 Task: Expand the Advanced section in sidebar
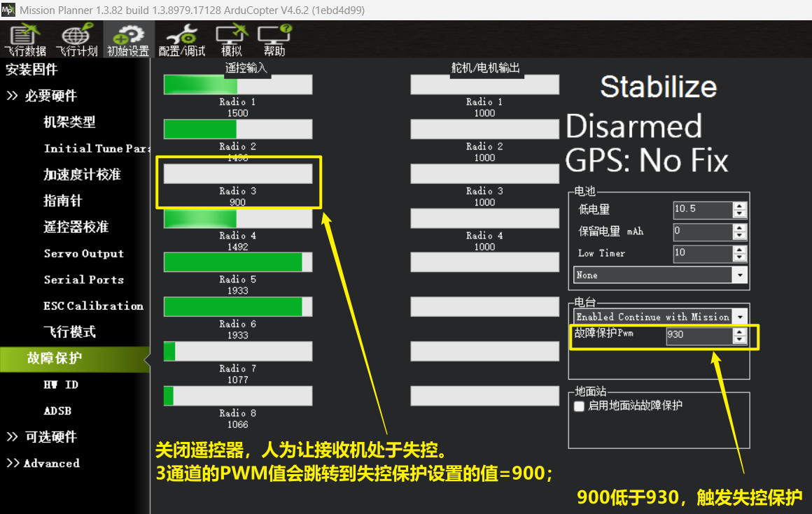pyautogui.click(x=43, y=463)
